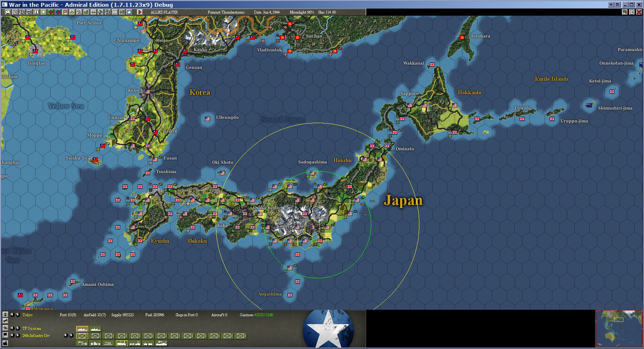Toggle the red plane on green background
Image resolution: width=644 pixels, height=349 pixels.
click(x=51, y=12)
